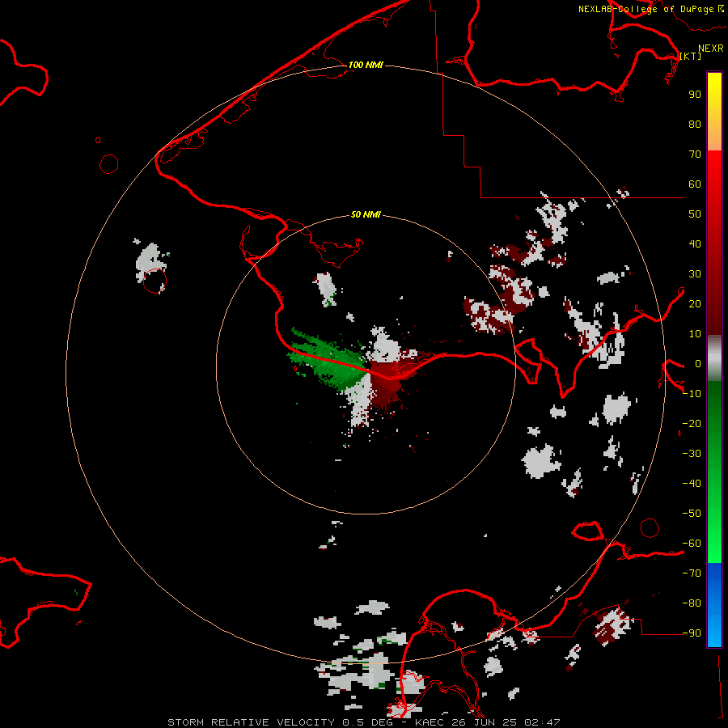The image size is (728, 728).
Task: Click the storm relative velocity caption at bottom
Action: coord(363,722)
